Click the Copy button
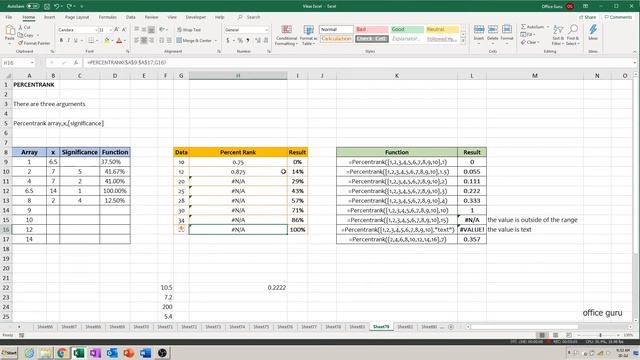640x360 pixels. (27, 35)
